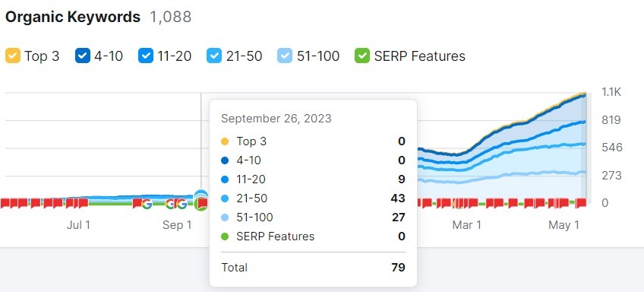Click the chart's right end at the 1.1K peak
644x292 pixels.
coord(585,95)
